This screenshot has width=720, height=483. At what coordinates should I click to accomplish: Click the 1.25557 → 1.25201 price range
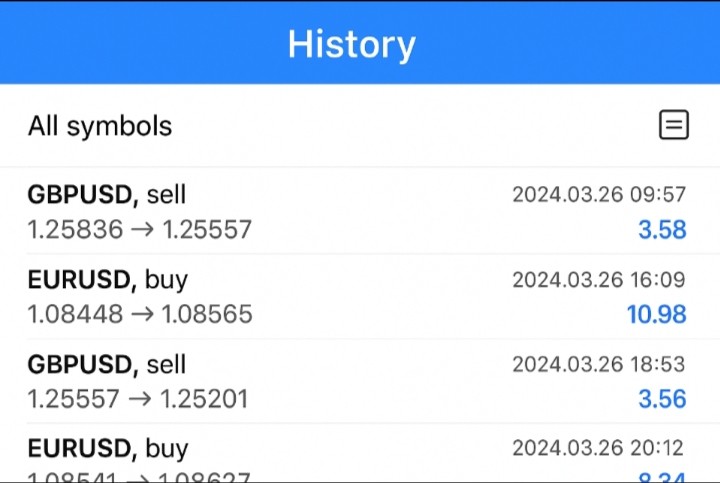(x=138, y=400)
